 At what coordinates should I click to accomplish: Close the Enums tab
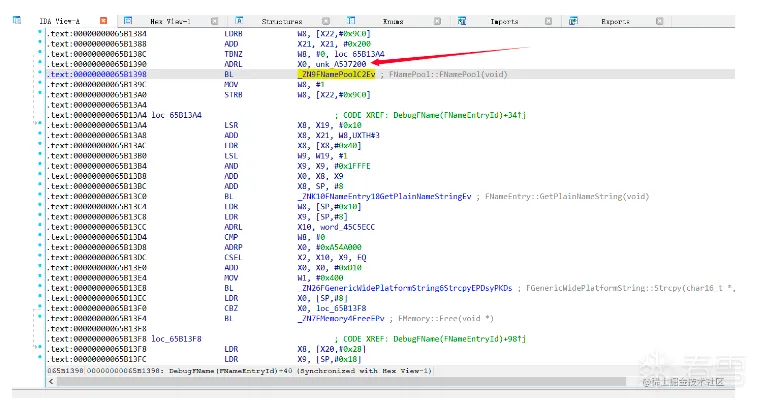pos(438,21)
